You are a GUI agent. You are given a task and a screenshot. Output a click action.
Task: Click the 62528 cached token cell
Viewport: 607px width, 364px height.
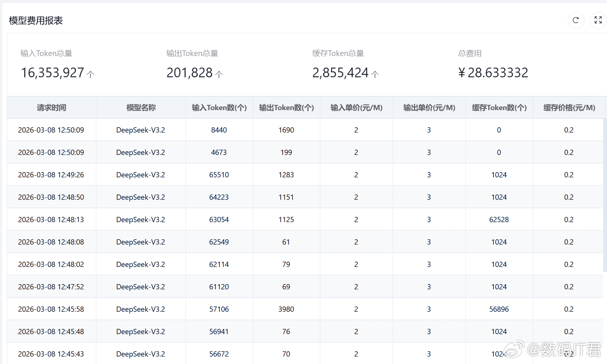(x=499, y=220)
